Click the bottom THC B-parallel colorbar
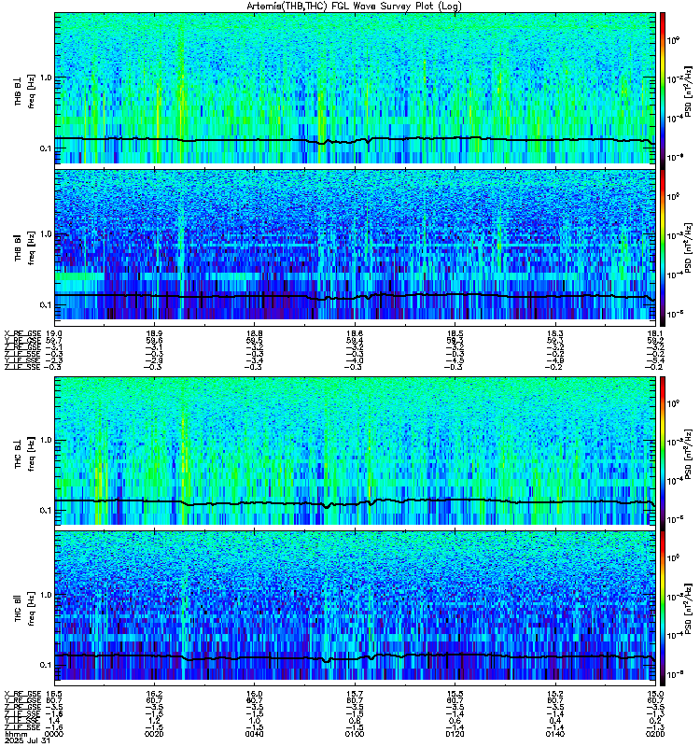 click(663, 609)
